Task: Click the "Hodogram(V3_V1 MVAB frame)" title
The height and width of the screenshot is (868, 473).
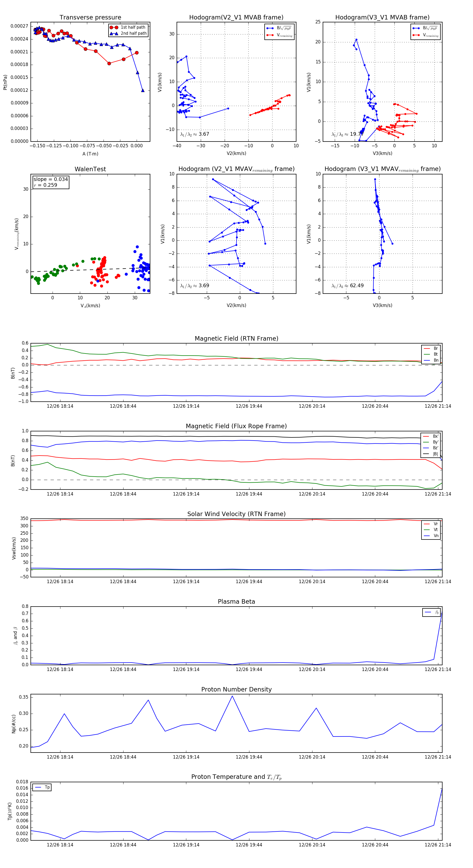Action: pyautogui.click(x=382, y=18)
